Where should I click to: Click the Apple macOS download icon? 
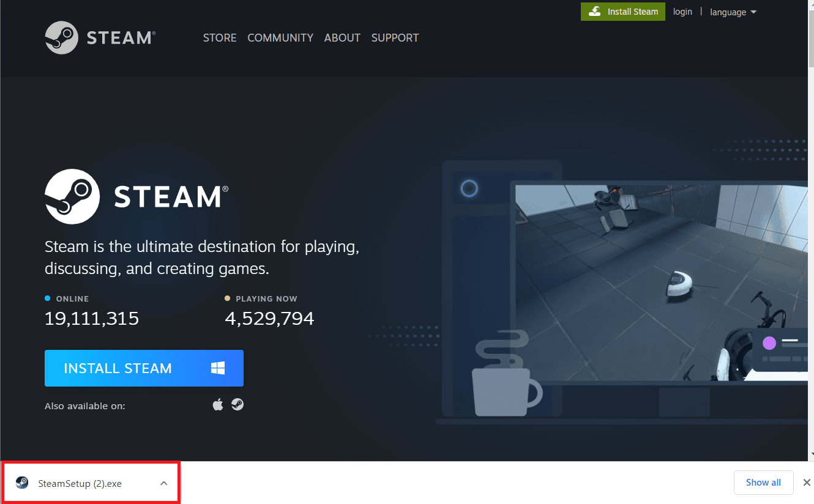218,404
